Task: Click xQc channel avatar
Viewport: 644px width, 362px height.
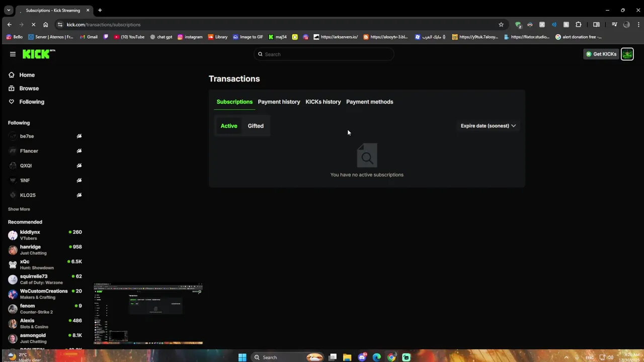Action: pyautogui.click(x=13, y=264)
